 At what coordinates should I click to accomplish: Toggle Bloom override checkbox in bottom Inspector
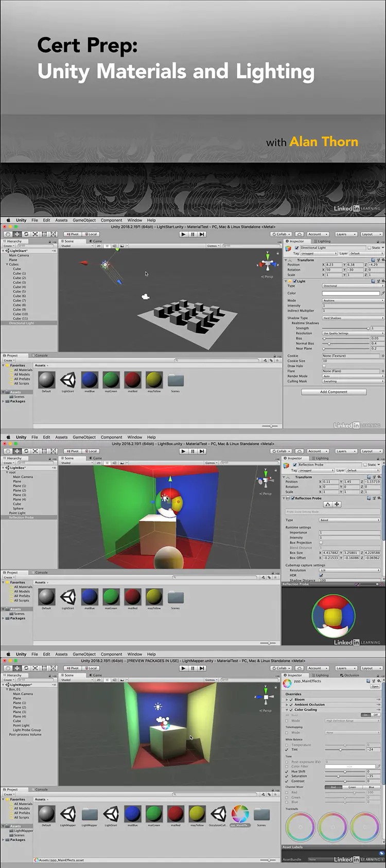[291, 699]
